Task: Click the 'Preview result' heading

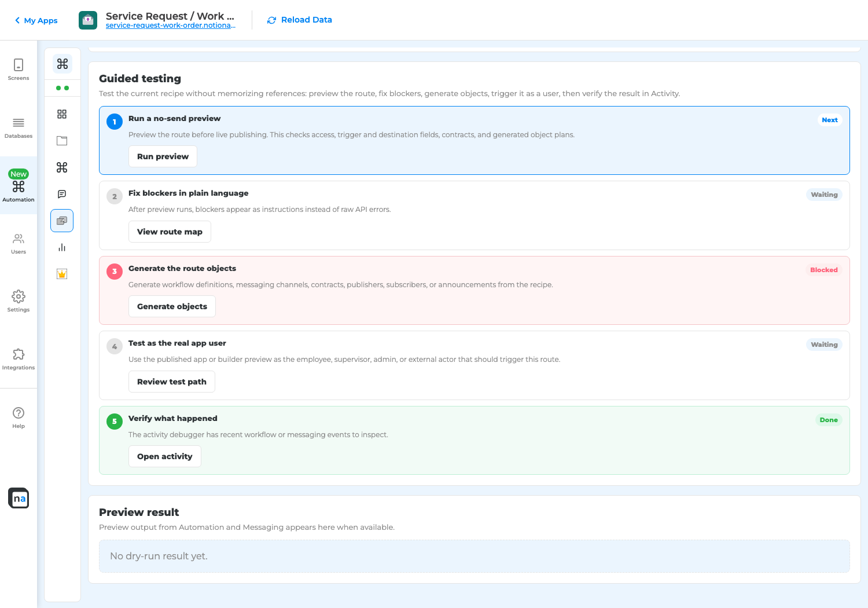Action: coord(139,512)
